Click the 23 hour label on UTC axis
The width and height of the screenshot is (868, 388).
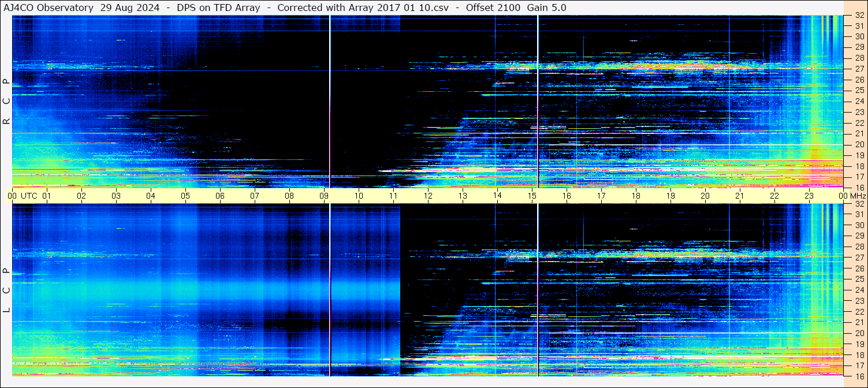point(809,196)
